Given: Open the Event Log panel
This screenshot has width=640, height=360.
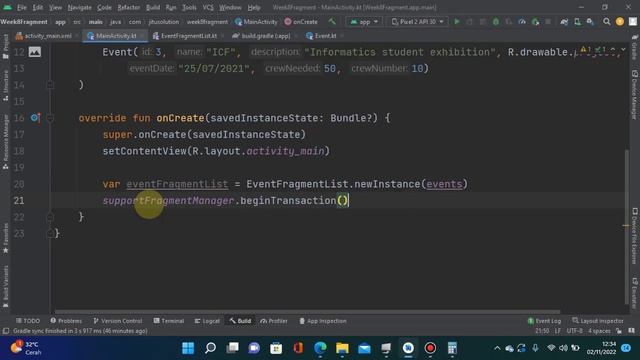Looking at the screenshot, I should coord(544,321).
